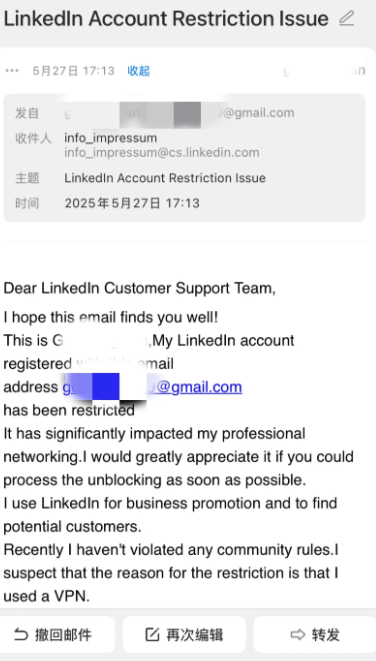Tap the 5月27日 17:13 date beside 收起
The width and height of the screenshot is (376, 661).
click(x=73, y=71)
